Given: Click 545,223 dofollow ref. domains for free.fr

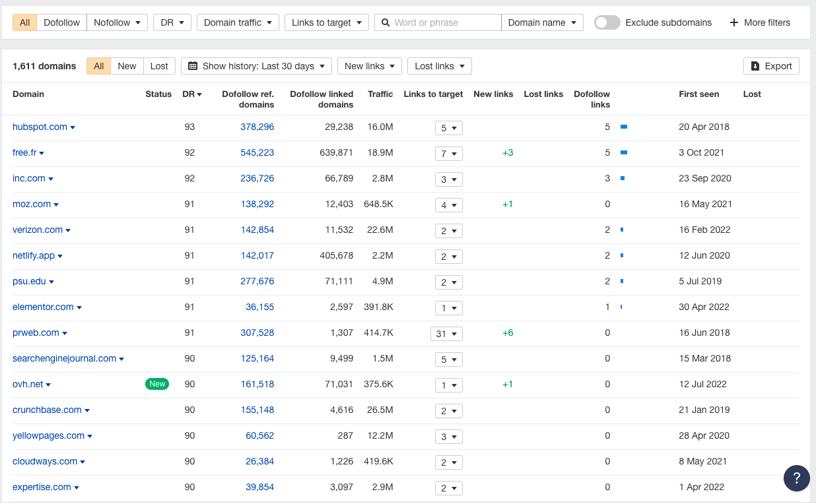Looking at the screenshot, I should point(257,152).
